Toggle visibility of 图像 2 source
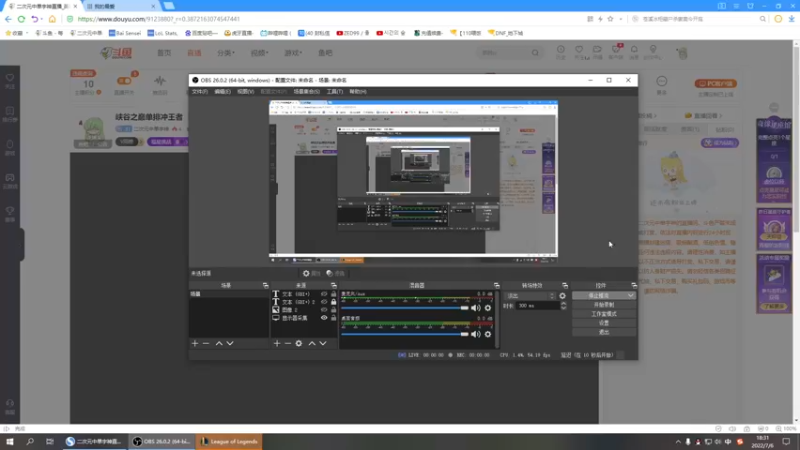The width and height of the screenshot is (800, 450). [324, 310]
